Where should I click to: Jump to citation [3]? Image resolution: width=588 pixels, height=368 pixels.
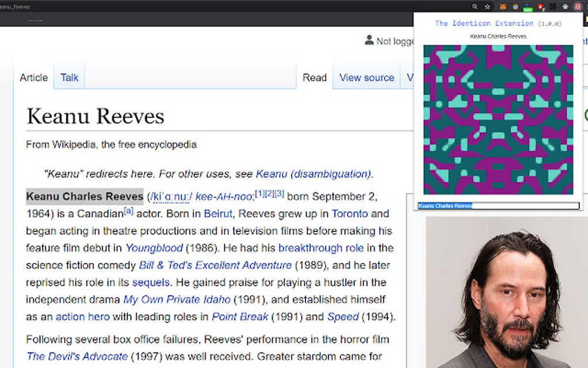[280, 194]
